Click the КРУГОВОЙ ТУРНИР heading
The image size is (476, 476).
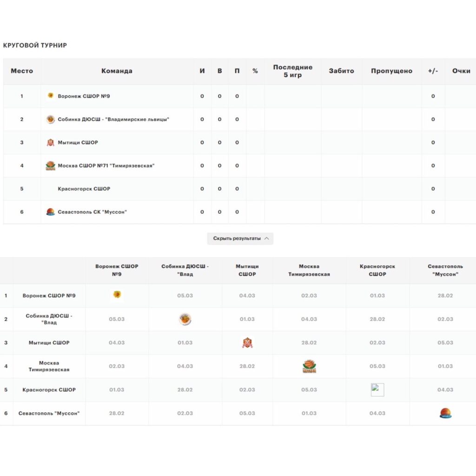35,45
